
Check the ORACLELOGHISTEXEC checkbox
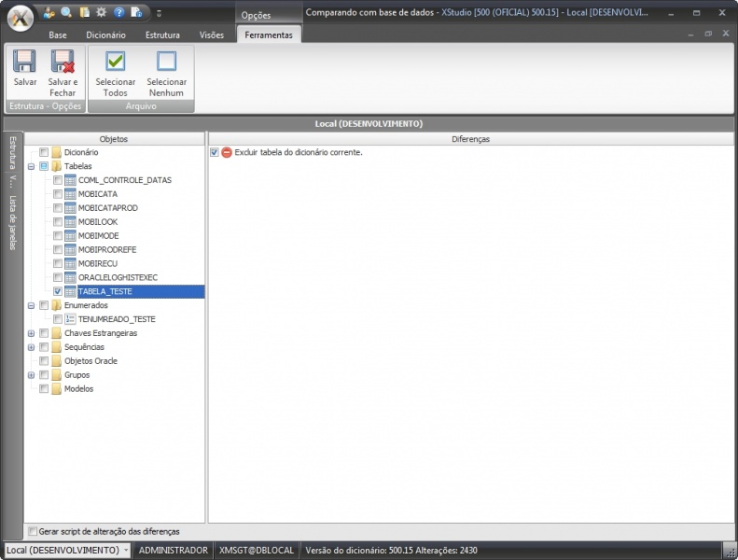(x=58, y=277)
